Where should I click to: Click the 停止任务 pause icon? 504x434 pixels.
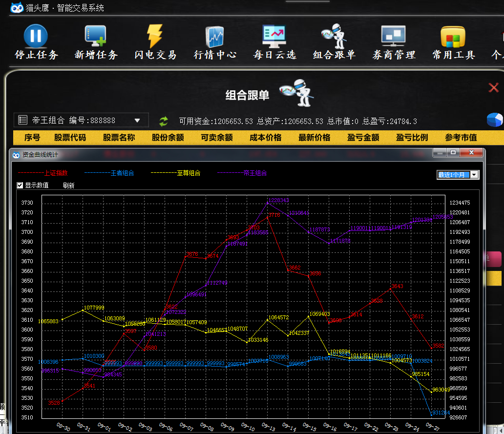[36, 36]
